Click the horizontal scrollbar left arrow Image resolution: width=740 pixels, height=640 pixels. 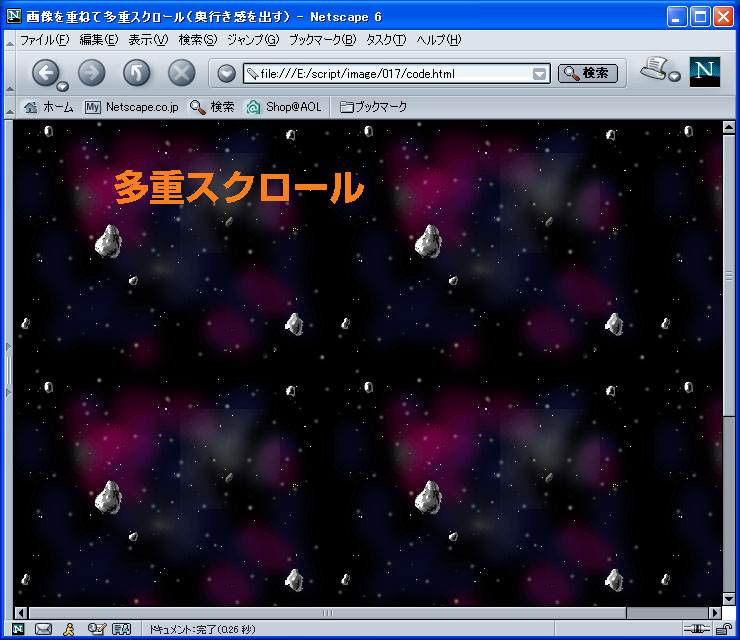20,613
